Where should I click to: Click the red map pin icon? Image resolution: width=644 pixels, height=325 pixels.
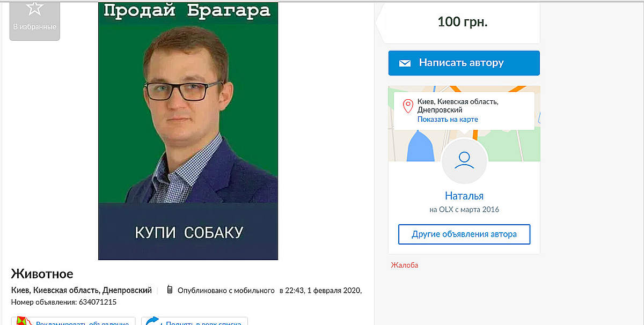[x=408, y=106]
